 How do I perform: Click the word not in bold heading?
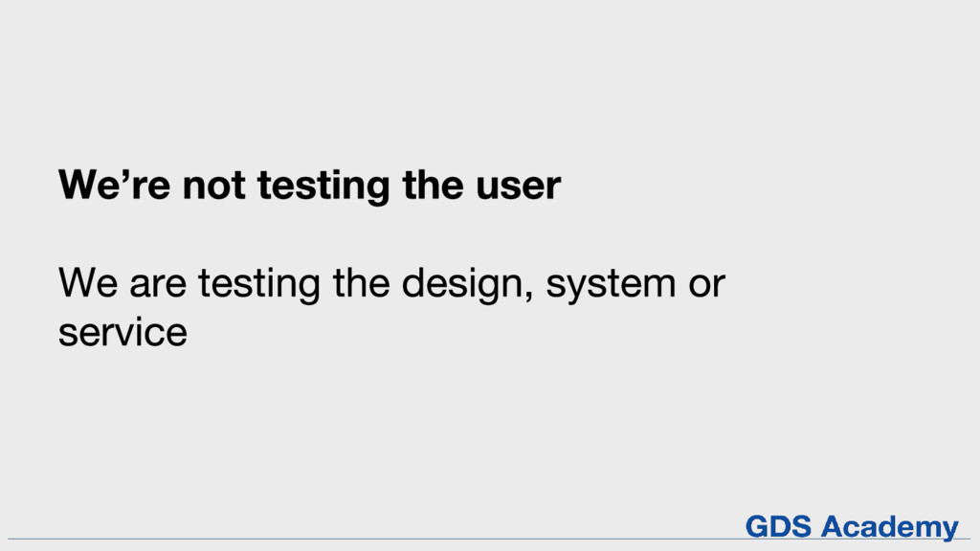213,185
